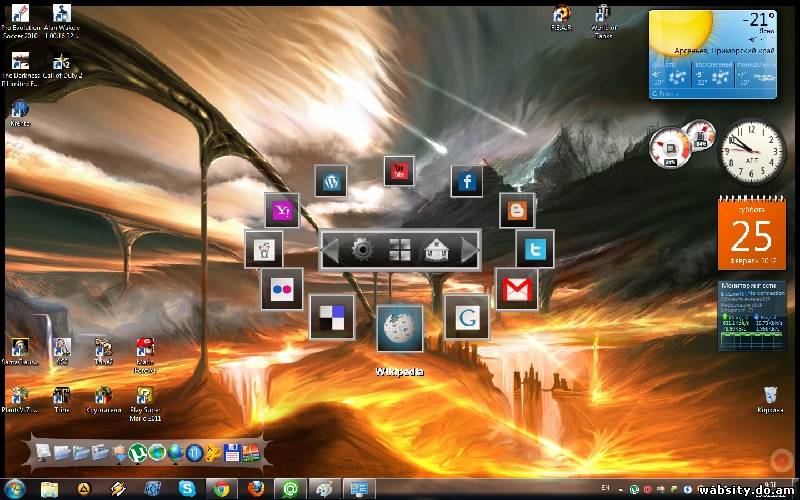Open the Google tile
The height and width of the screenshot is (500, 800).
(467, 317)
